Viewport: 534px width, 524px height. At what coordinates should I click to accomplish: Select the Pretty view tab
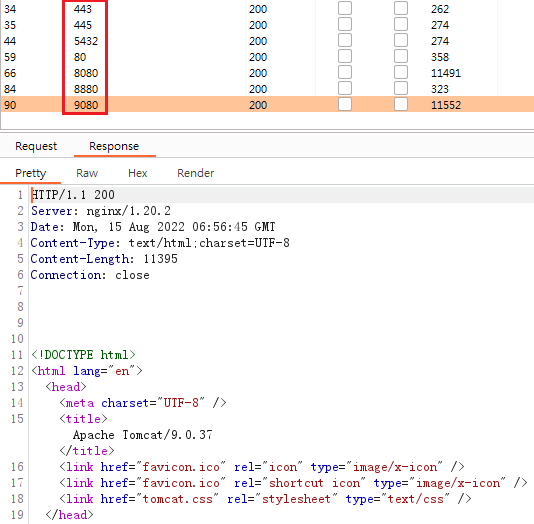[x=30, y=173]
